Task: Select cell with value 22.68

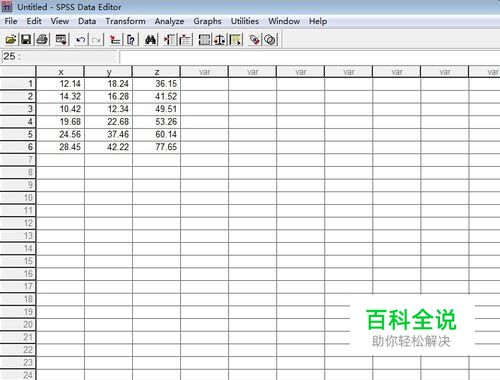Action: (108, 122)
